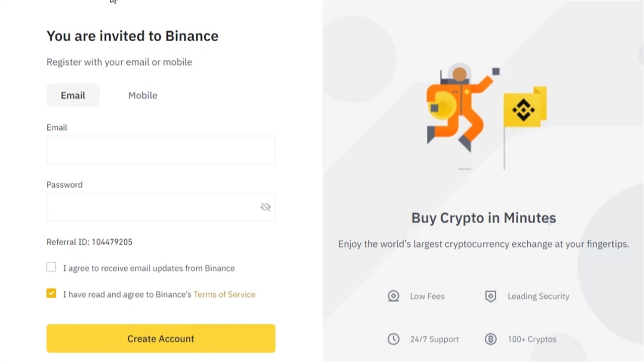
Task: Click the Binance logo flag
Action: [524, 107]
